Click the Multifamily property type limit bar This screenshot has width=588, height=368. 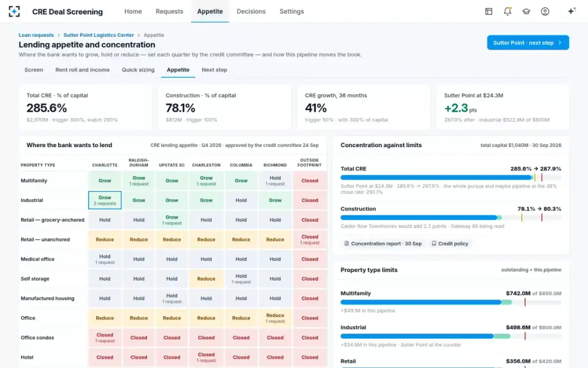coord(451,302)
